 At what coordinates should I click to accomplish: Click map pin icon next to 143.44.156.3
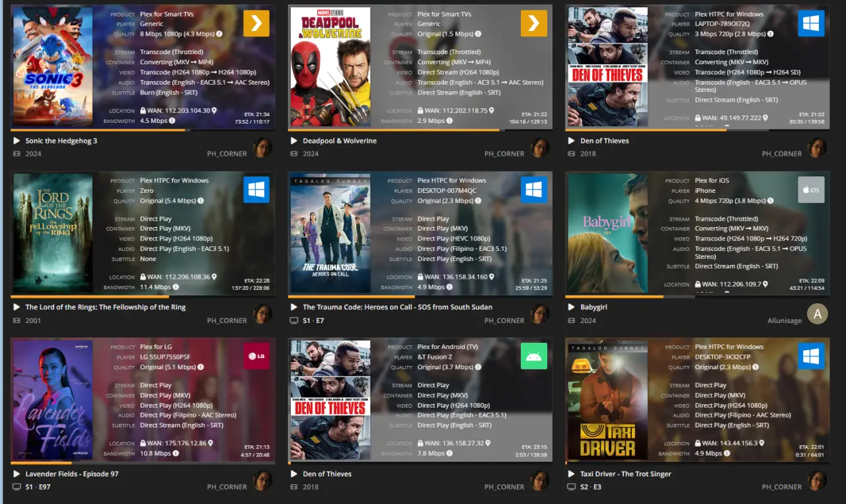[x=762, y=444]
